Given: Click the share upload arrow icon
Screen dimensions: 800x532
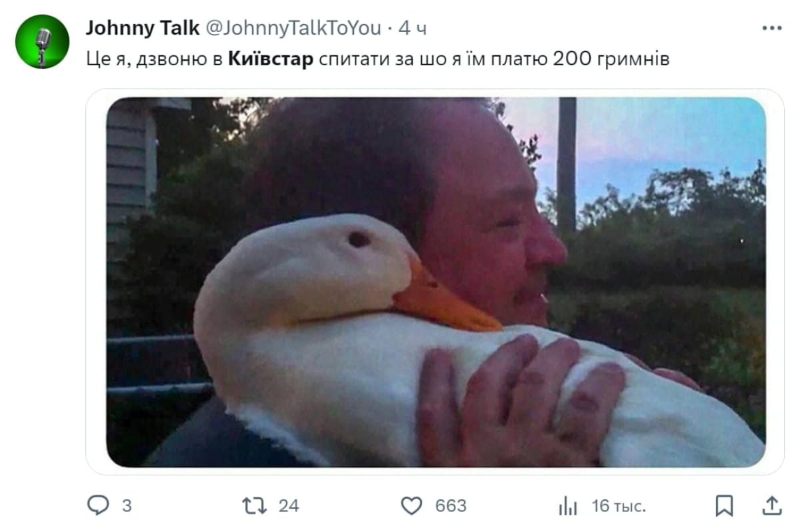Looking at the screenshot, I should [x=771, y=505].
